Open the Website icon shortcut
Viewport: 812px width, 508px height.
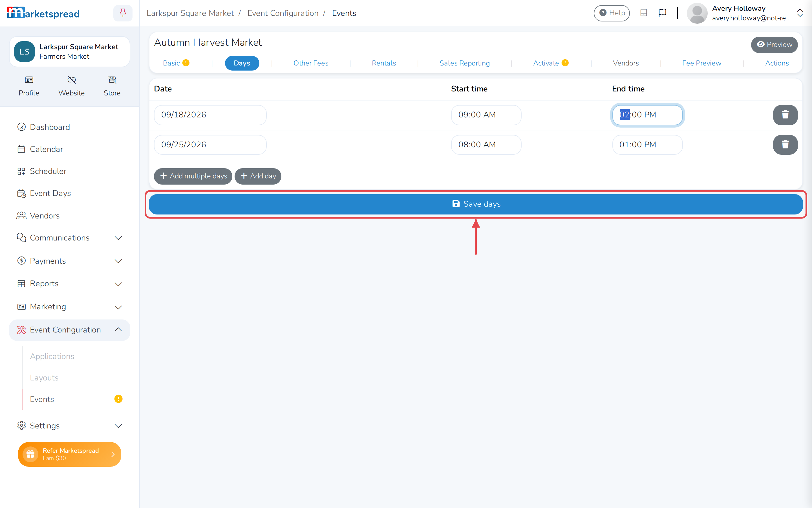point(71,86)
